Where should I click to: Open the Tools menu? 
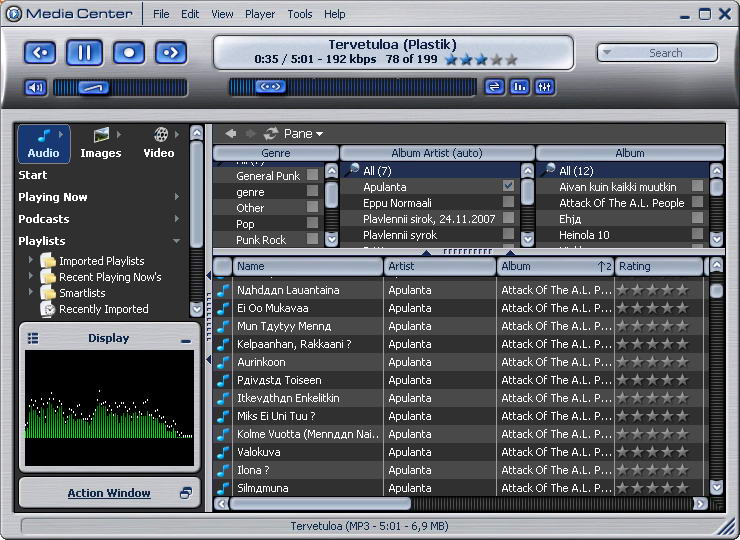click(x=300, y=14)
